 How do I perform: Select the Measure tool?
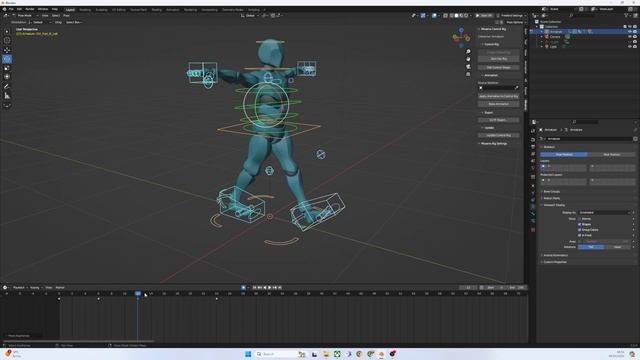coord(7,96)
